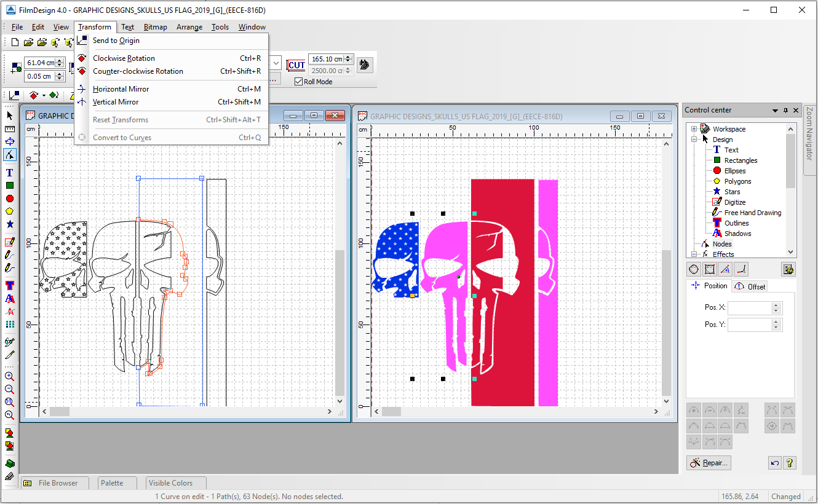Screen dimensions: 818x504
Task: Click the CUT icon in toolbar
Action: [x=296, y=65]
